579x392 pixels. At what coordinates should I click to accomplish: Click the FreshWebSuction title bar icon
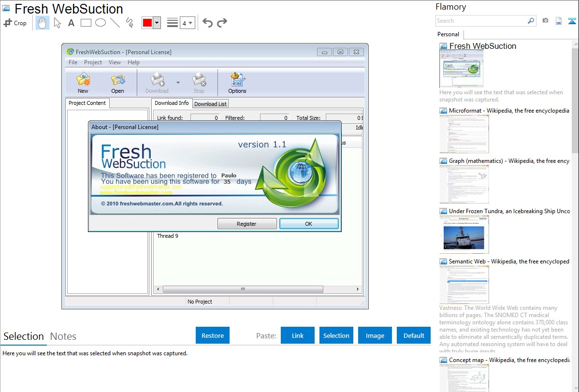(70, 52)
